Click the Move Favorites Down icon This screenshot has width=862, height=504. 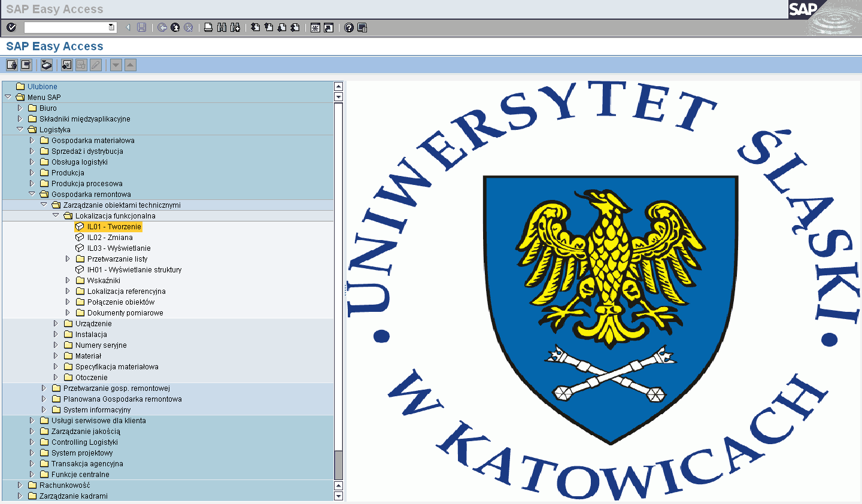pos(116,65)
